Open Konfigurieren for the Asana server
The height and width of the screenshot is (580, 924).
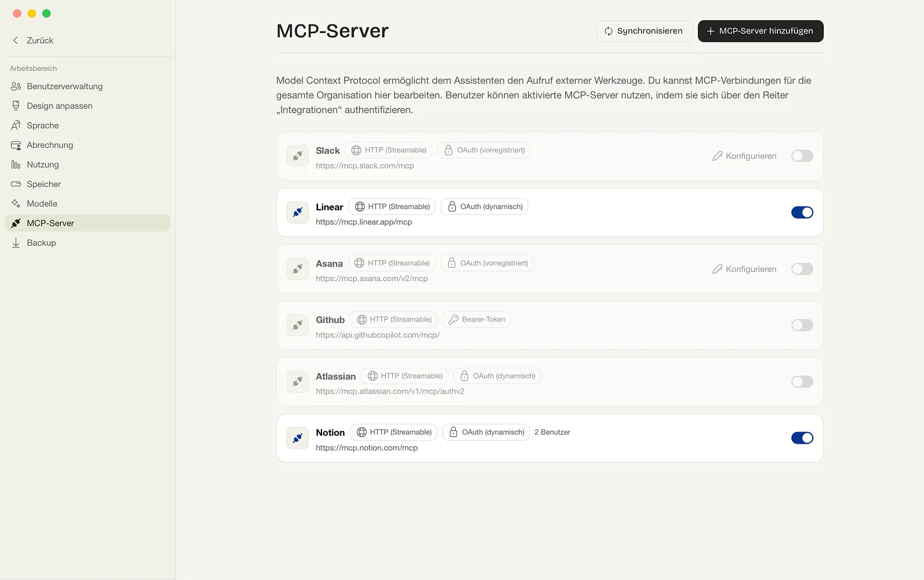click(x=744, y=269)
